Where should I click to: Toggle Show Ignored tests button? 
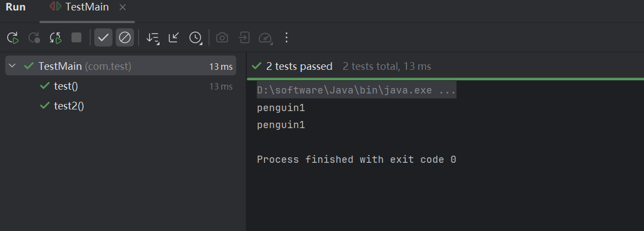[x=125, y=38]
